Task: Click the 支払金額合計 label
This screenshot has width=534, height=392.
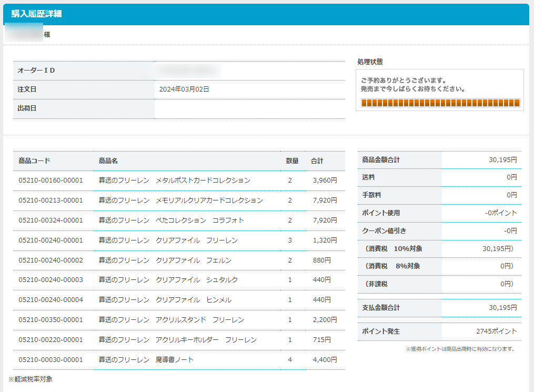Action: click(x=381, y=308)
